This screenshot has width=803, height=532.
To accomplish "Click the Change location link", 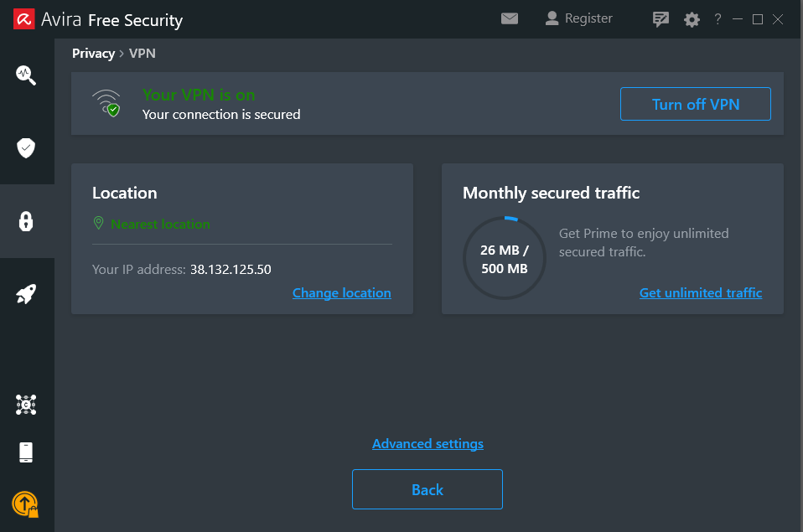I will point(342,293).
